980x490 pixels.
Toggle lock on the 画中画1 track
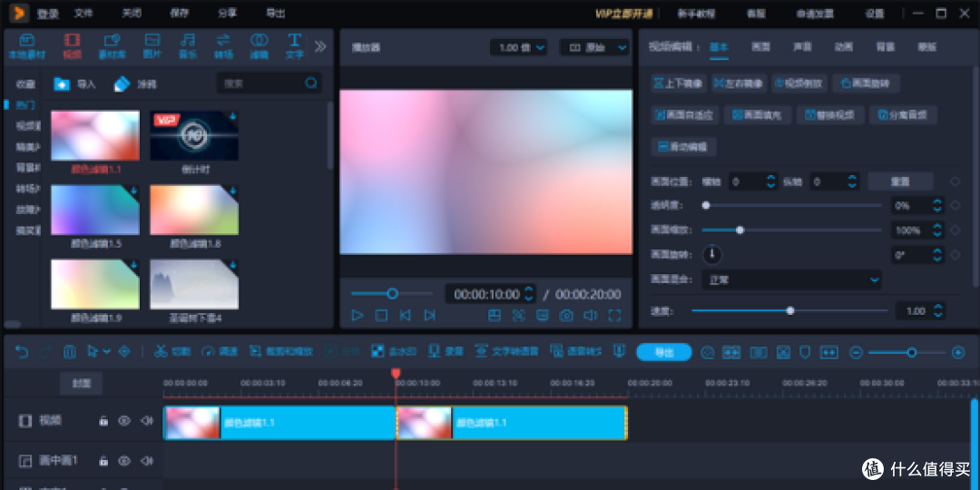click(103, 461)
